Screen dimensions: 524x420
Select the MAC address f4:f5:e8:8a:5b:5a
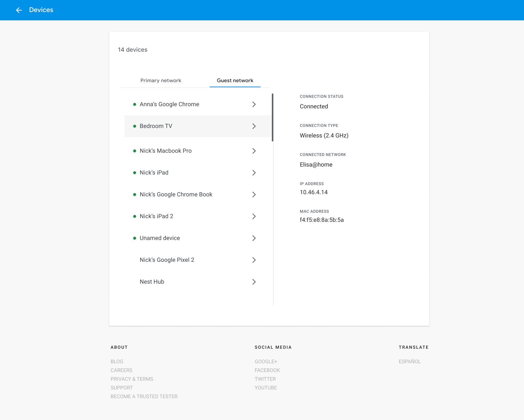[x=322, y=220]
